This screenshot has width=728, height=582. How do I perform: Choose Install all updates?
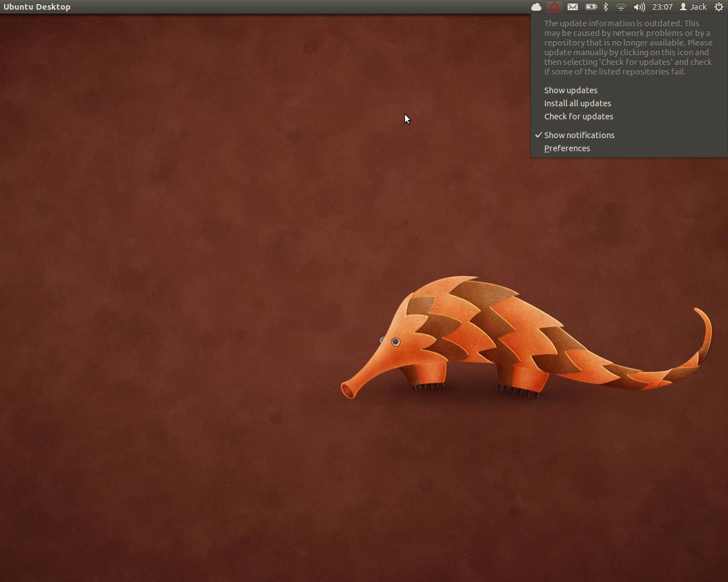[629, 103]
